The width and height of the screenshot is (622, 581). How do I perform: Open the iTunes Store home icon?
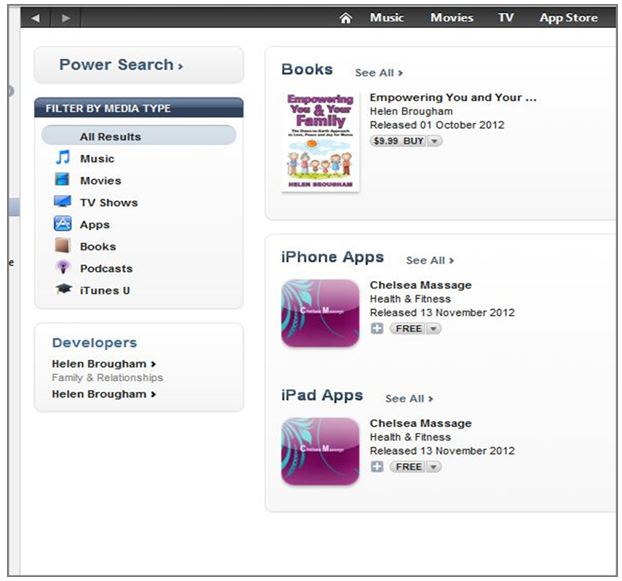click(x=346, y=18)
